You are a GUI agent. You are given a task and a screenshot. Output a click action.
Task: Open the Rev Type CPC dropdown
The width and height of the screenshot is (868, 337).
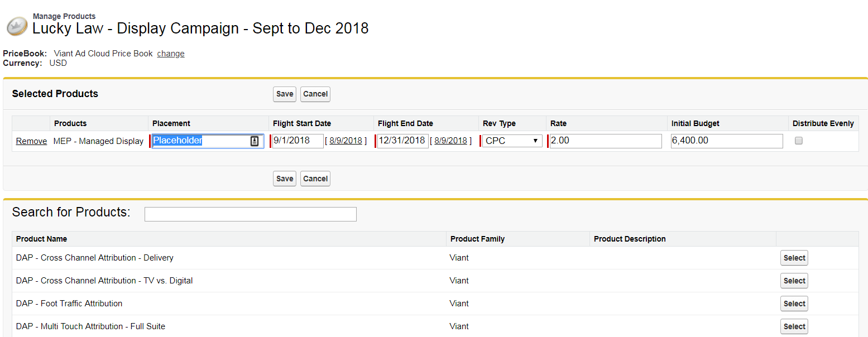tap(512, 141)
